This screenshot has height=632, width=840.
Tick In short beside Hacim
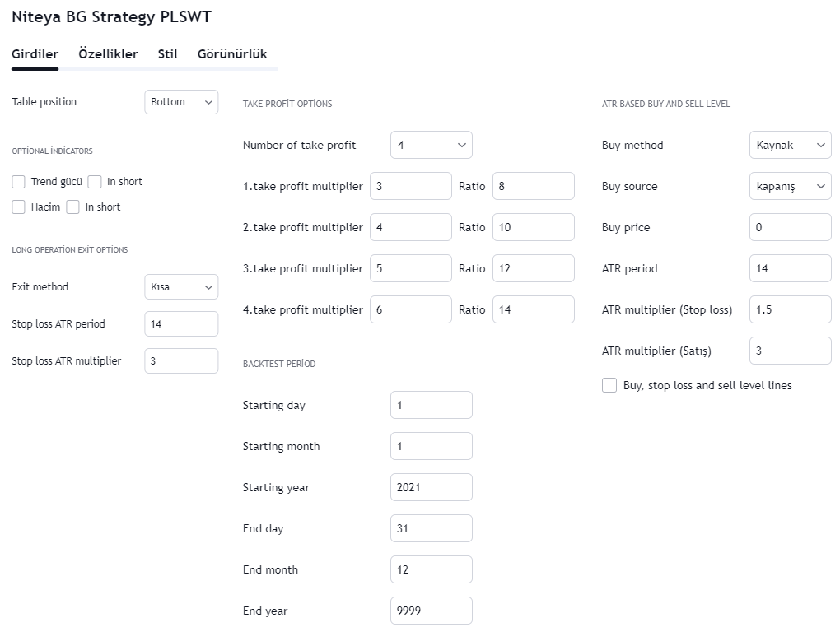(x=73, y=207)
